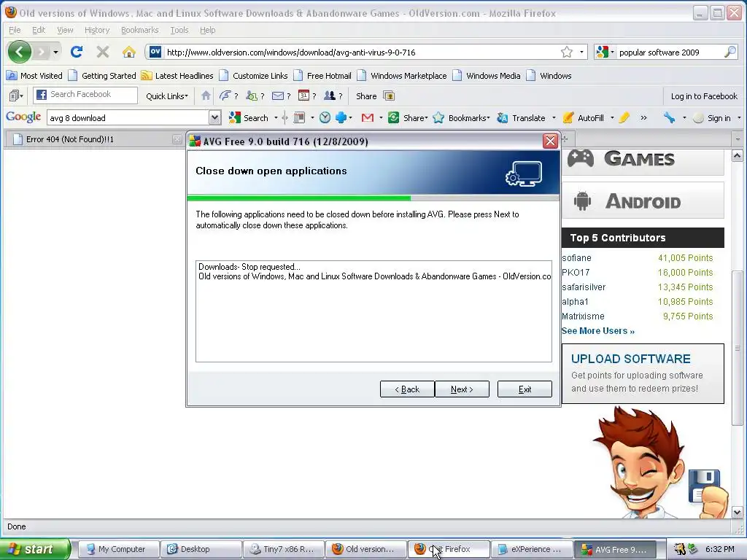Image resolution: width=747 pixels, height=560 pixels.
Task: Show more Google toolbar buttons chevron
Action: coord(643,117)
